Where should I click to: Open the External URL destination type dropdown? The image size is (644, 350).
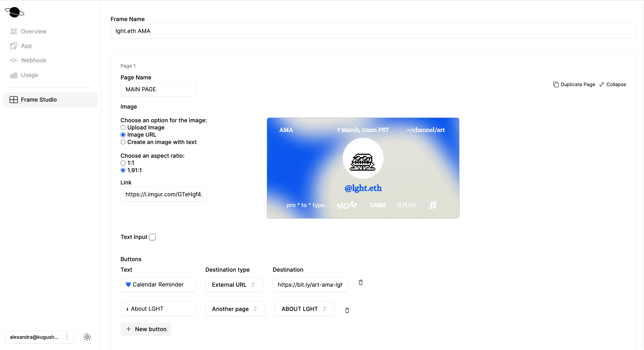coord(234,285)
